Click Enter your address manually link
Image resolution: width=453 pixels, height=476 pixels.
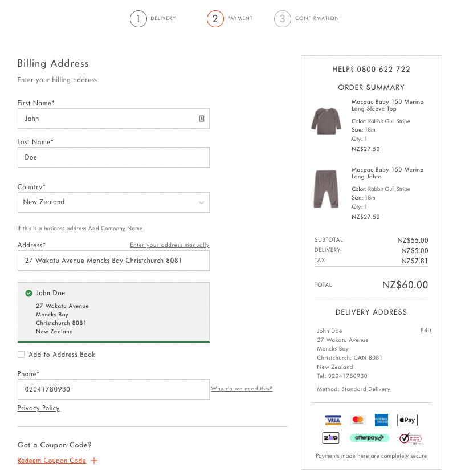(169, 245)
